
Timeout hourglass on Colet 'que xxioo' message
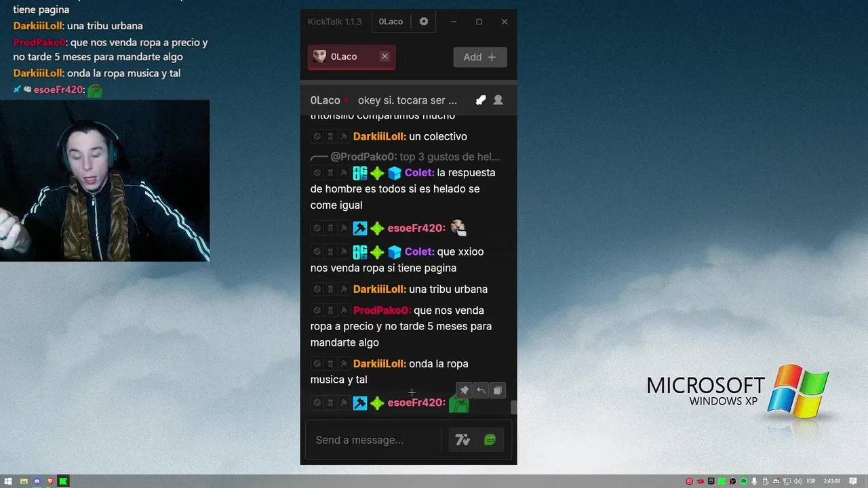tap(330, 251)
